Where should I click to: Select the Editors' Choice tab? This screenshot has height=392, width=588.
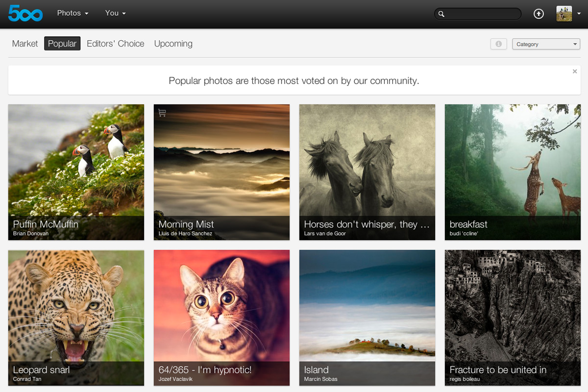115,44
